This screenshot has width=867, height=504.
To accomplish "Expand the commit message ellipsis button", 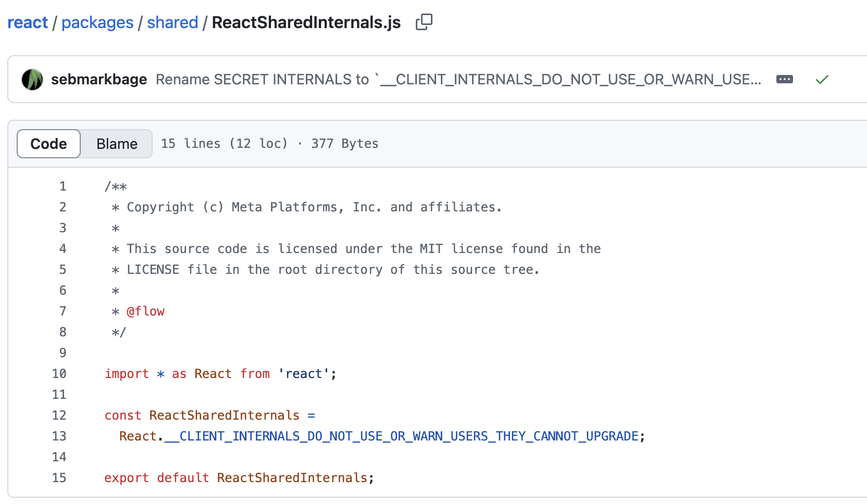I will point(784,79).
